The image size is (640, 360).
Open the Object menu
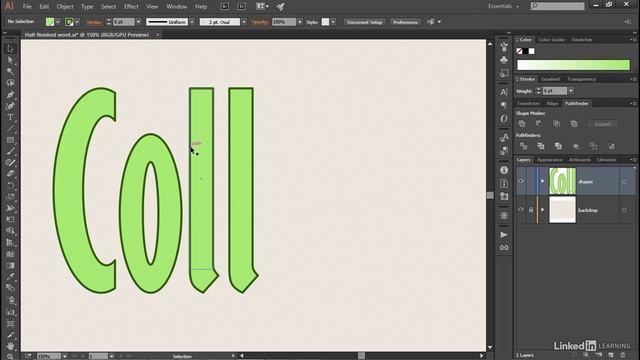click(65, 7)
